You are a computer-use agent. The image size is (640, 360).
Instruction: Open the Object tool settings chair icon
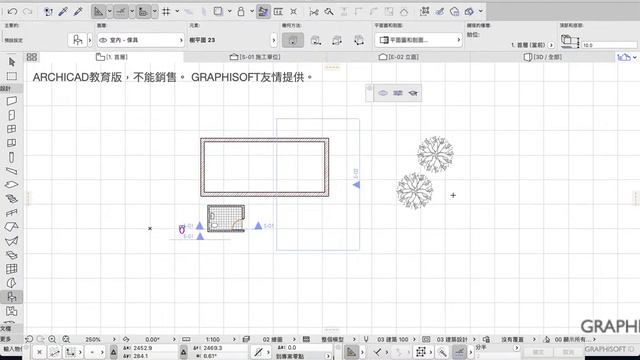78,40
